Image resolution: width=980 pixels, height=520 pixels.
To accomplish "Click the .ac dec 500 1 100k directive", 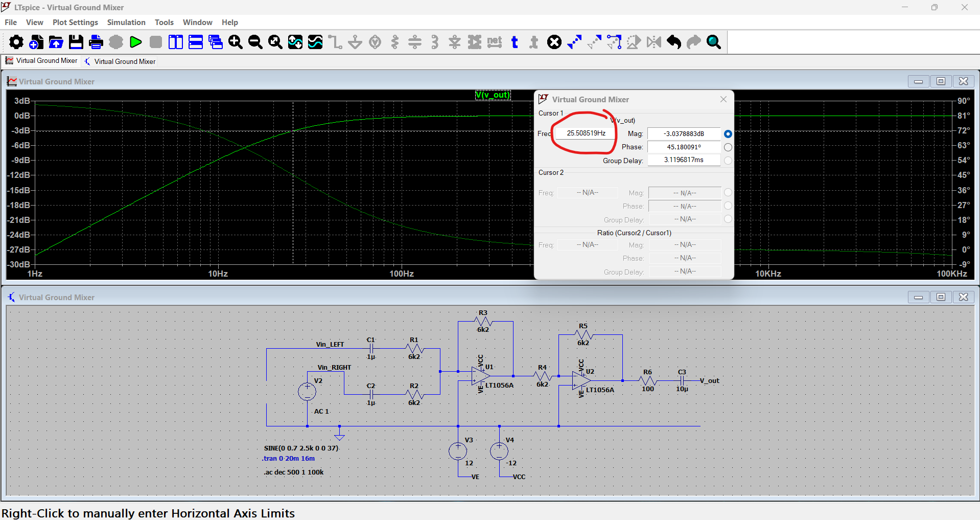I will pos(294,472).
